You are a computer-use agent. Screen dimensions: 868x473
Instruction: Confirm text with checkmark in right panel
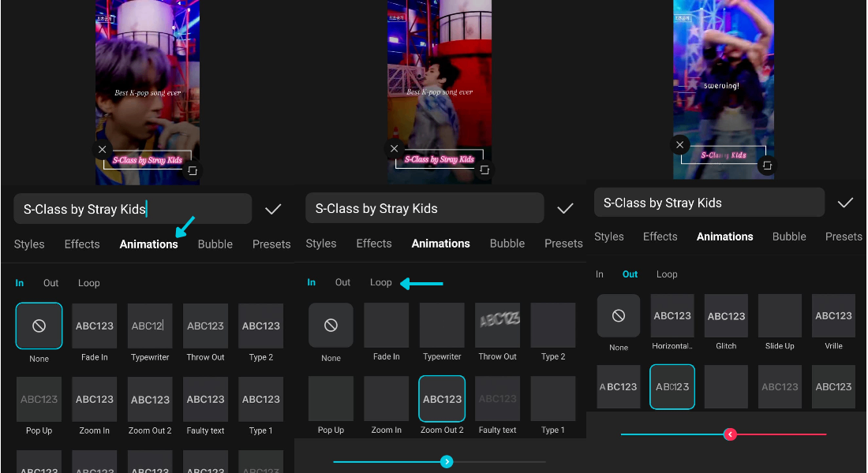[845, 203]
